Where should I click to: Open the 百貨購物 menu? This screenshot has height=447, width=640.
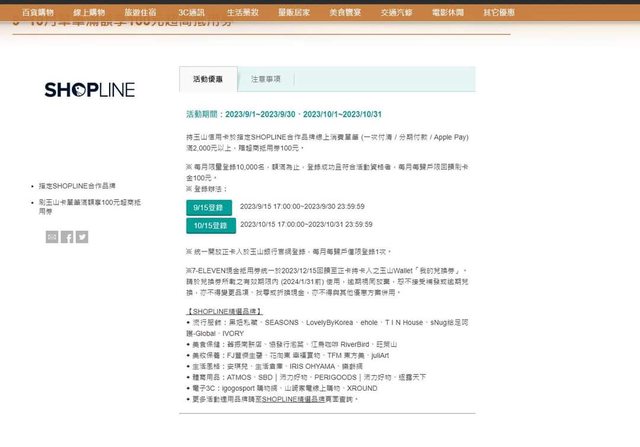pyautogui.click(x=39, y=12)
